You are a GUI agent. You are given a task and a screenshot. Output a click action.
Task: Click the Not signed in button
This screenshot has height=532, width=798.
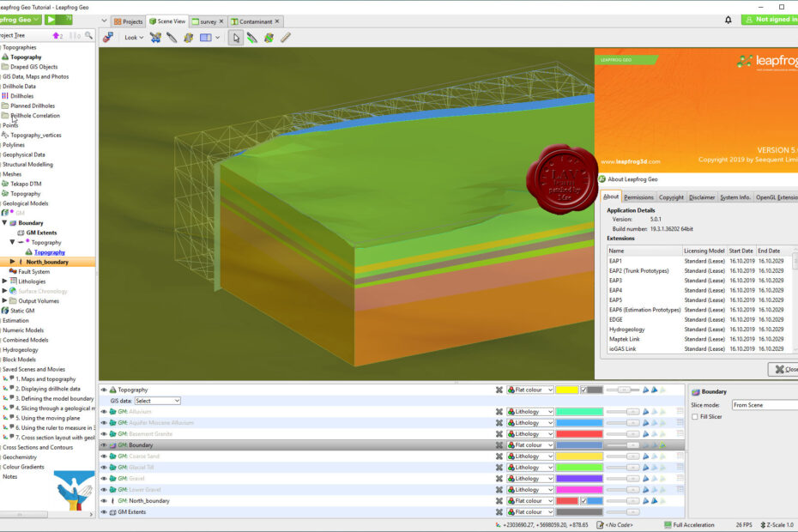point(770,20)
